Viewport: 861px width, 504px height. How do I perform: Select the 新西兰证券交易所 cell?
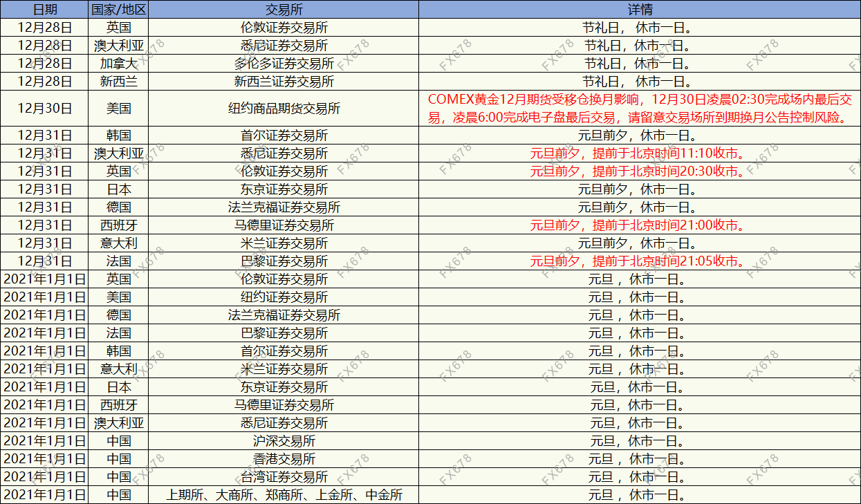click(x=284, y=82)
